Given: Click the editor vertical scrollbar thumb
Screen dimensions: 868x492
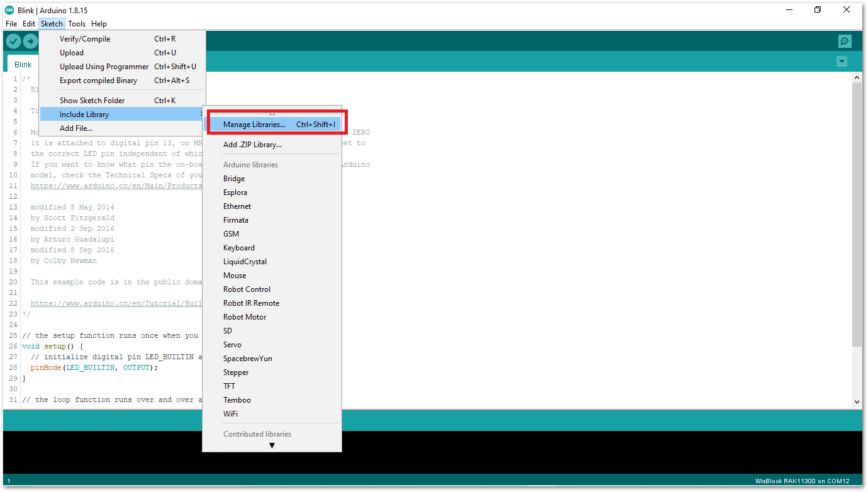Looking at the screenshot, I should 857,214.
